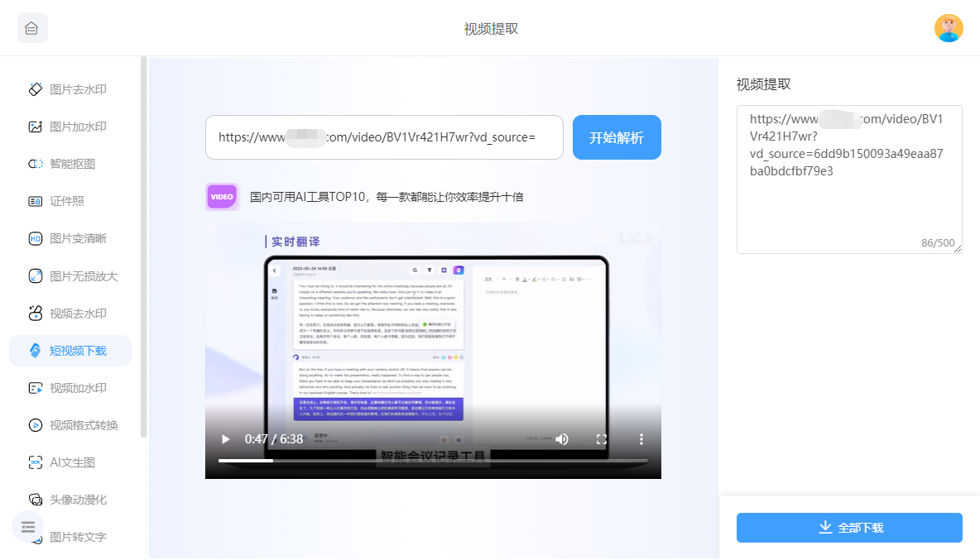The image size is (980, 560).
Task: Enter fullscreen mode for the video
Action: pyautogui.click(x=601, y=439)
